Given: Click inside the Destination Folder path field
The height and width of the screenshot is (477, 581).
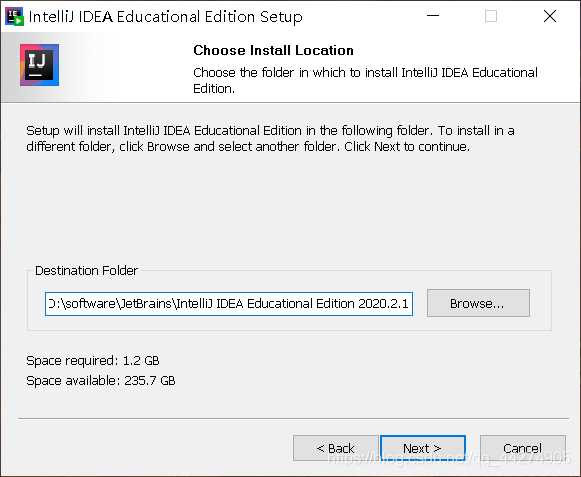Looking at the screenshot, I should click(229, 304).
